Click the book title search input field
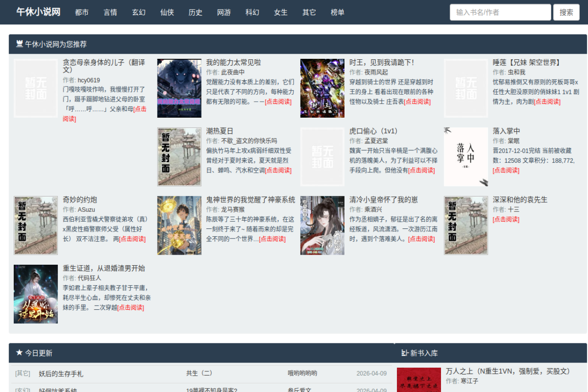588x392 pixels. click(500, 12)
